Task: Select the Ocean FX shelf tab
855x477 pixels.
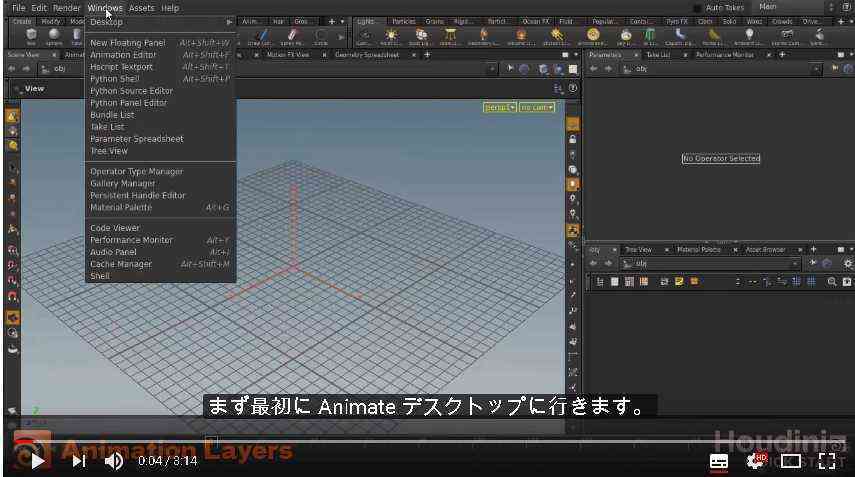Action: coord(536,21)
